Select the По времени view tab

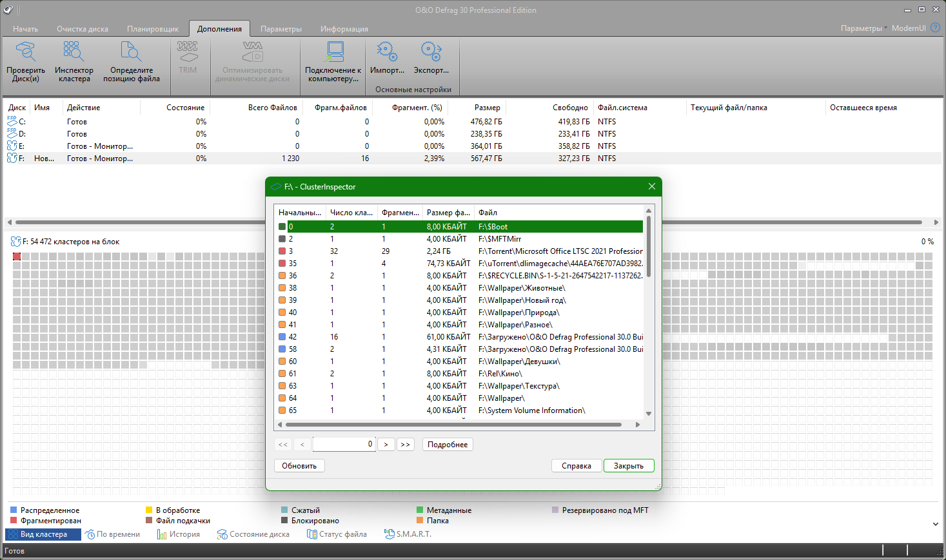pyautogui.click(x=113, y=534)
